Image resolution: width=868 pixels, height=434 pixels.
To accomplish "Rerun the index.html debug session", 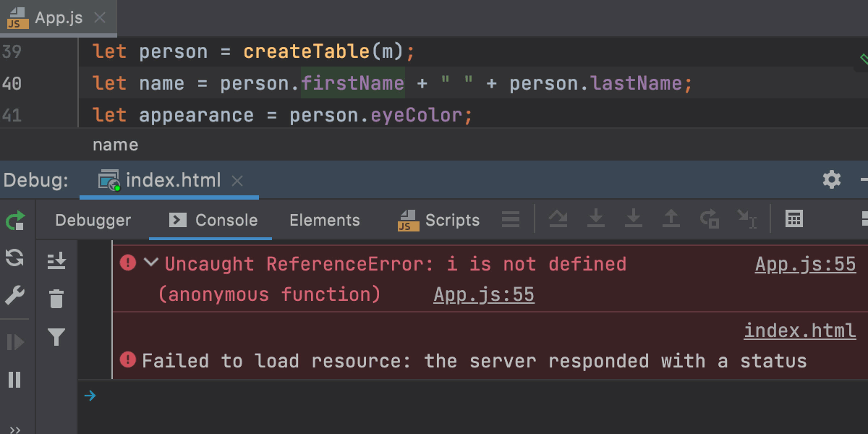I will (15, 221).
